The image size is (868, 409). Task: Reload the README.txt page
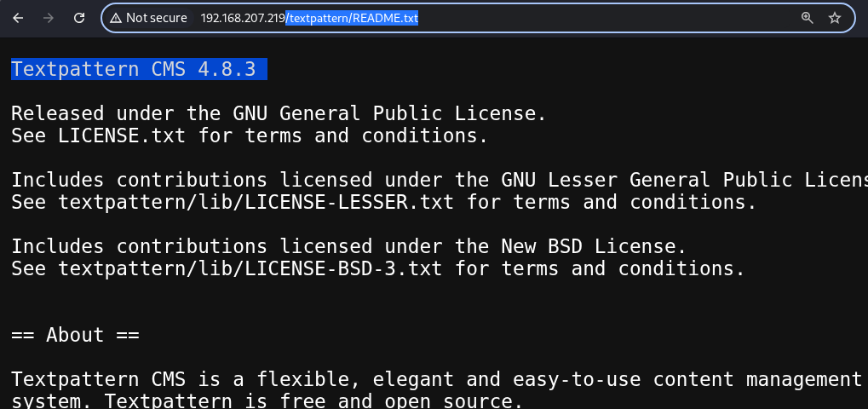[79, 18]
